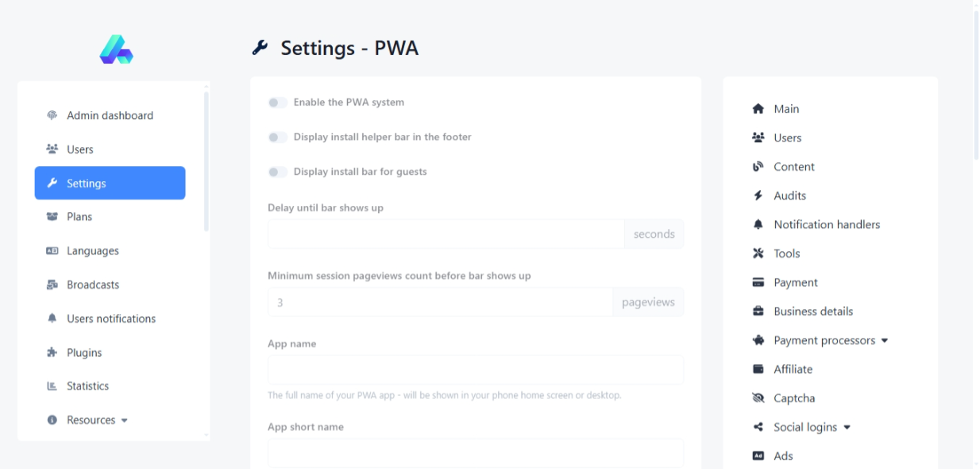Toggle install helper bar in footer
Viewport: 980px width, 469px height.
click(277, 138)
